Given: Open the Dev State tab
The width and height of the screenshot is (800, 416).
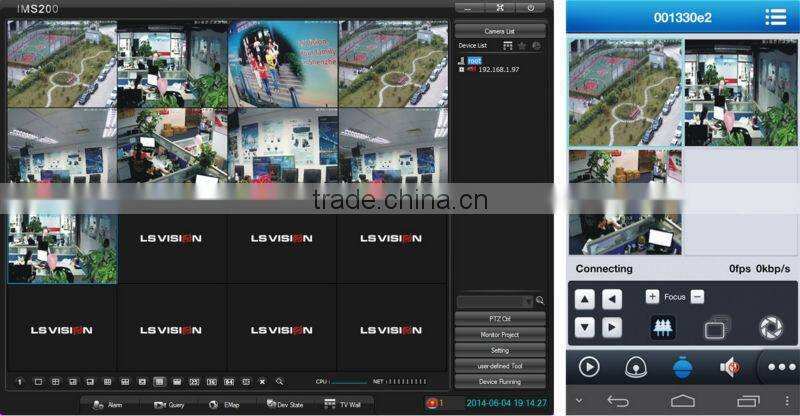Looking at the screenshot, I should click(x=285, y=404).
